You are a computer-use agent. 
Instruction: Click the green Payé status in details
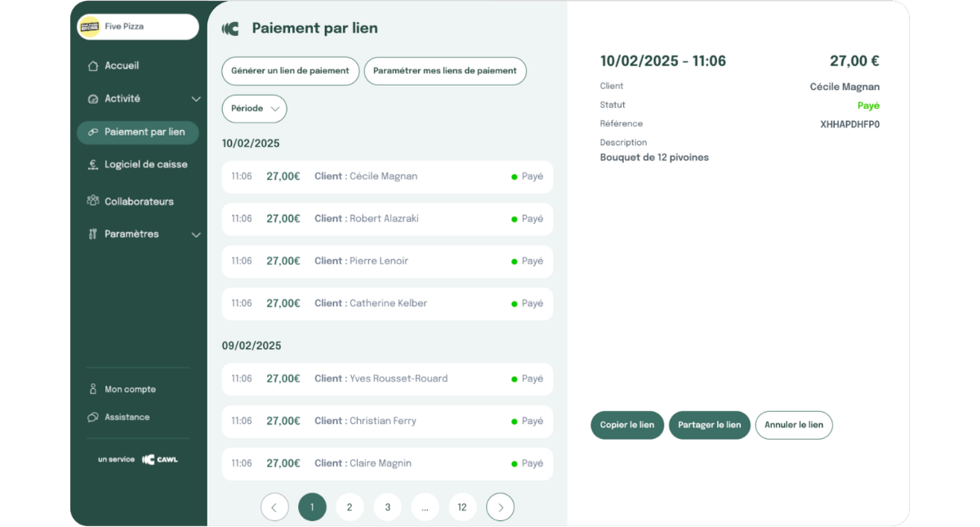(x=868, y=106)
